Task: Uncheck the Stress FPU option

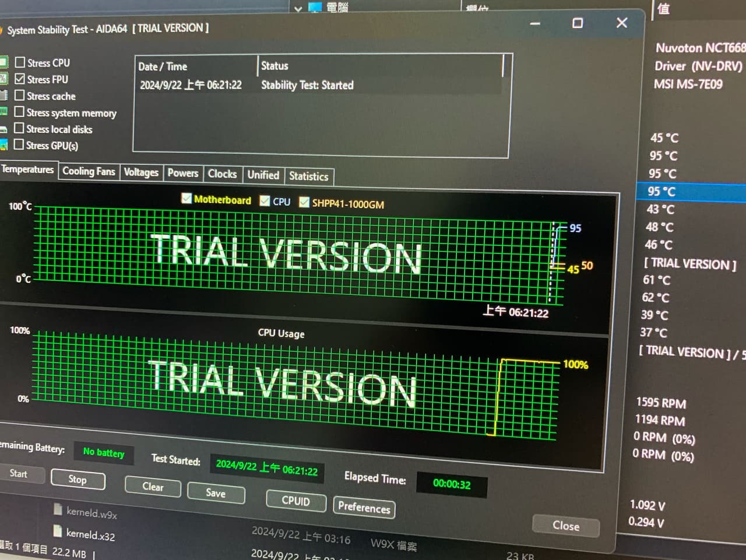Action: [20, 79]
